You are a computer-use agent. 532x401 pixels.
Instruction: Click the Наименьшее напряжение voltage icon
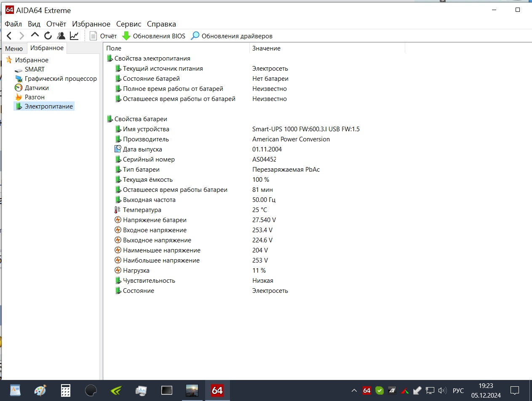pyautogui.click(x=118, y=250)
